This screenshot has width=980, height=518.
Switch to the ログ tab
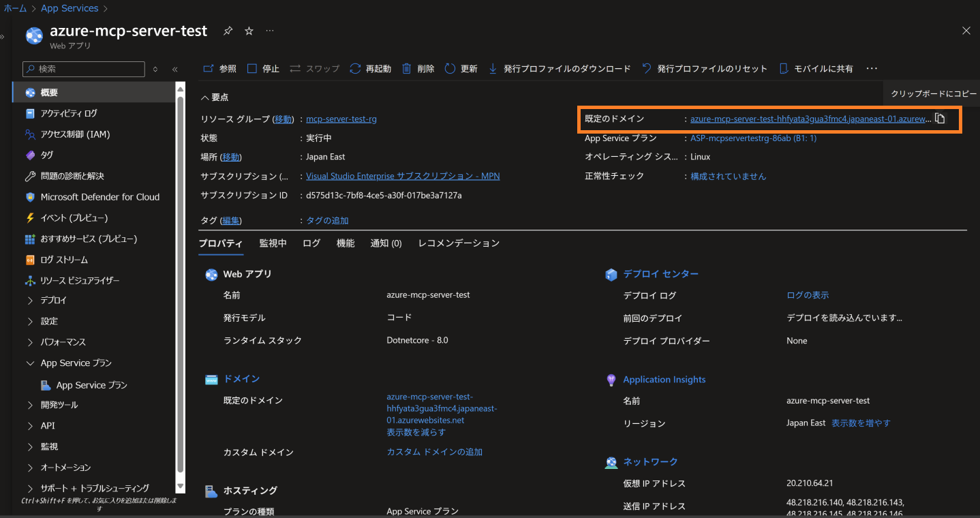[x=311, y=243]
